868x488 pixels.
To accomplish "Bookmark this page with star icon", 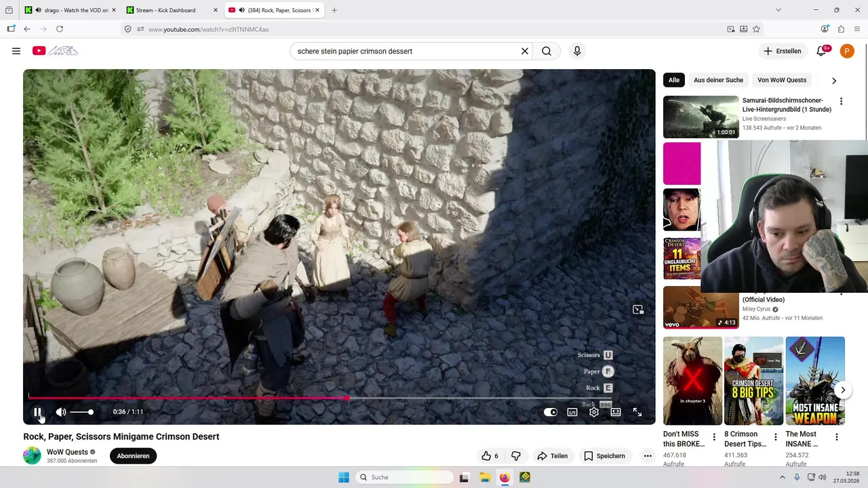I will pyautogui.click(x=756, y=29).
